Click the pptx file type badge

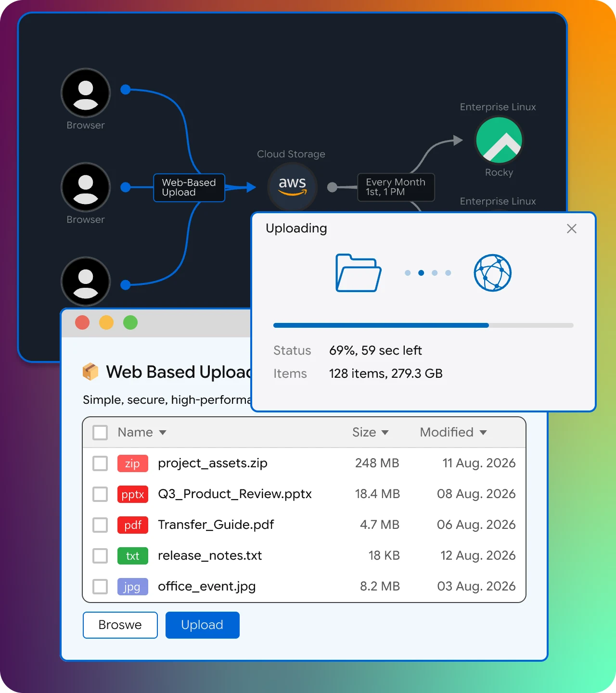coord(132,494)
